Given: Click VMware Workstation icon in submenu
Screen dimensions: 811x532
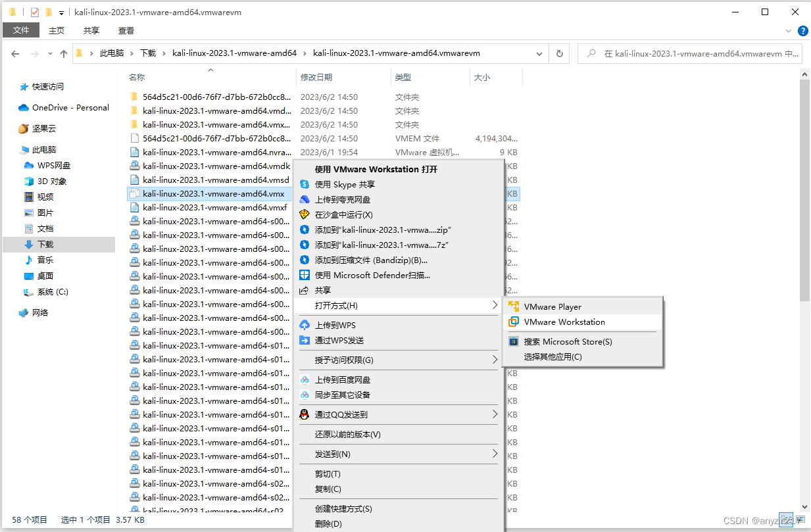Looking at the screenshot, I should point(514,322).
